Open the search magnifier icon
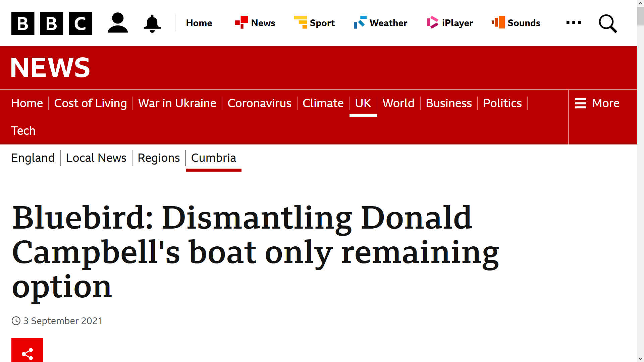 pos(608,23)
